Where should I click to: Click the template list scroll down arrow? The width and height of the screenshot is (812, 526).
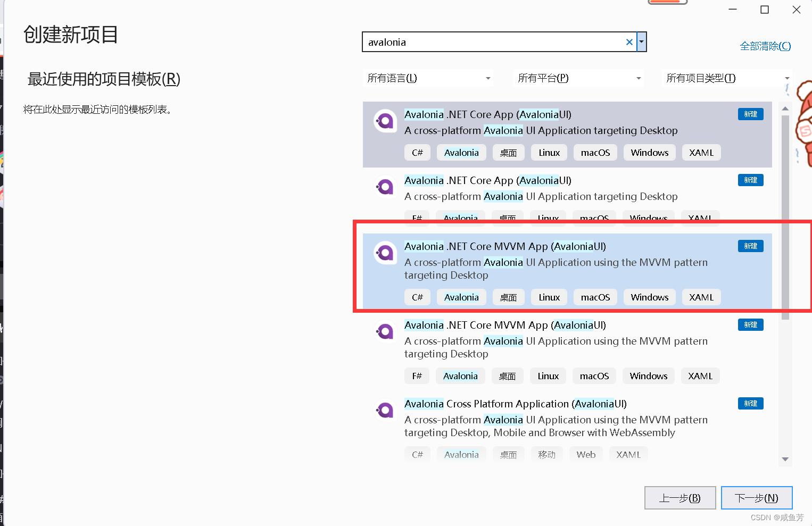(x=785, y=460)
